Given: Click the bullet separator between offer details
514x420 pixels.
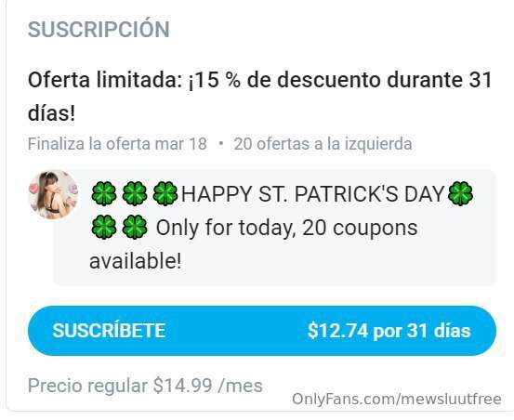Looking at the screenshot, I should coord(220,143).
